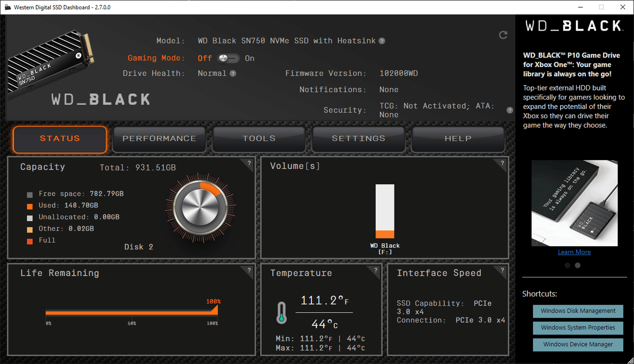
Task: Open the Security help question mark
Action: [510, 110]
